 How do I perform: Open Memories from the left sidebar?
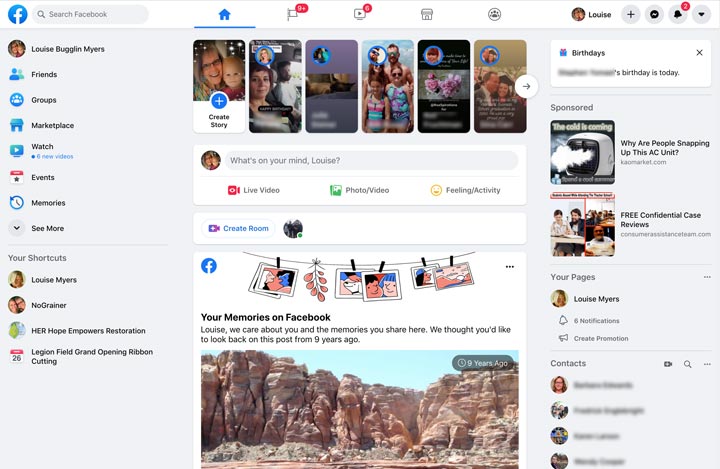pos(37,203)
